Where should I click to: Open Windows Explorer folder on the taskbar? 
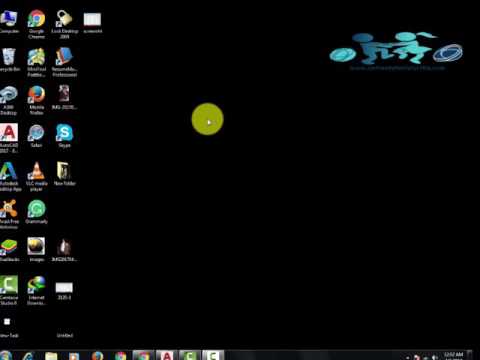(x=51, y=355)
